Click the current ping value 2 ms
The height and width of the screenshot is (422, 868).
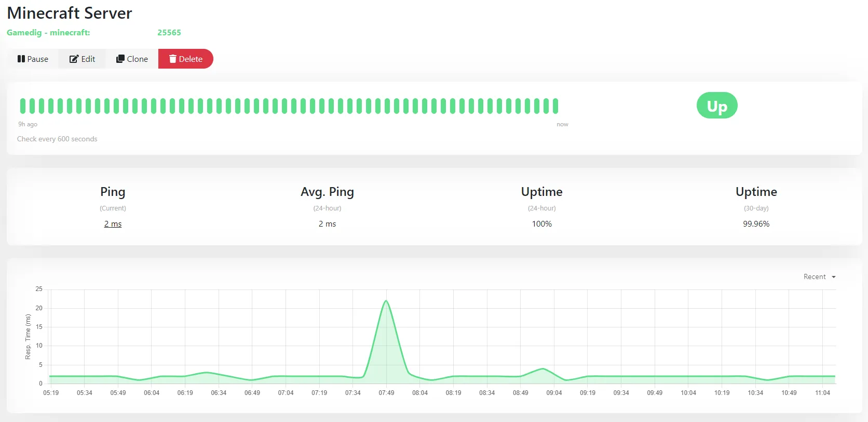click(113, 224)
